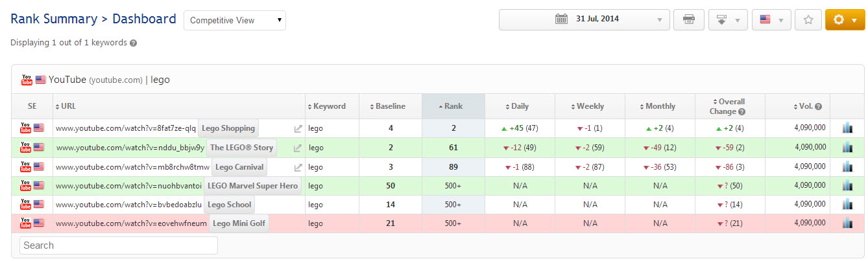Sort table by Rank column

453,106
